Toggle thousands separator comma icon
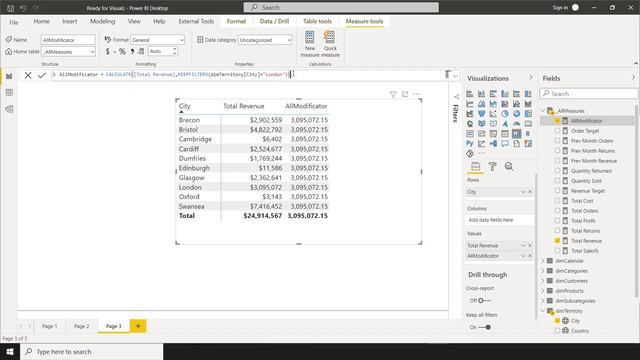Image resolution: width=640 pixels, height=360 pixels. (132, 51)
